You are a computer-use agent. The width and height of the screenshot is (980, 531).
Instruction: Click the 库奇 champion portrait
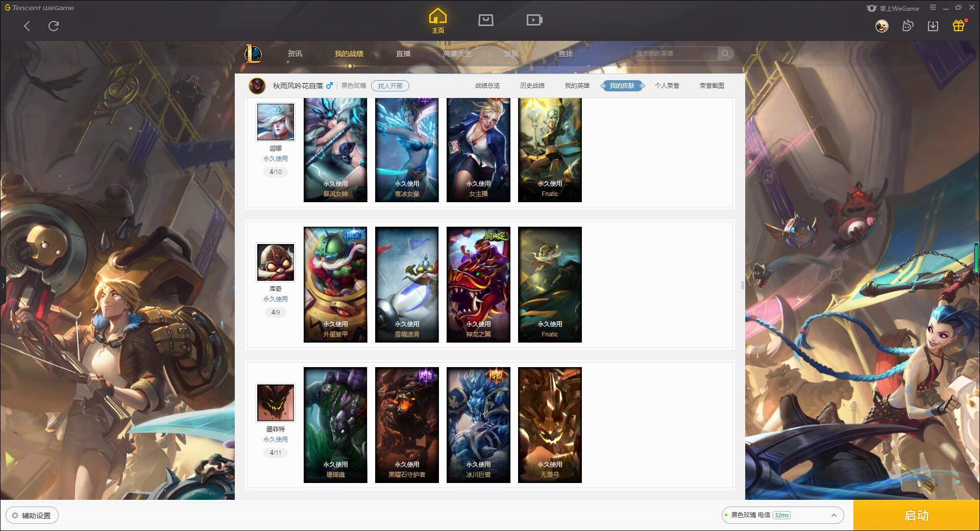tap(276, 262)
